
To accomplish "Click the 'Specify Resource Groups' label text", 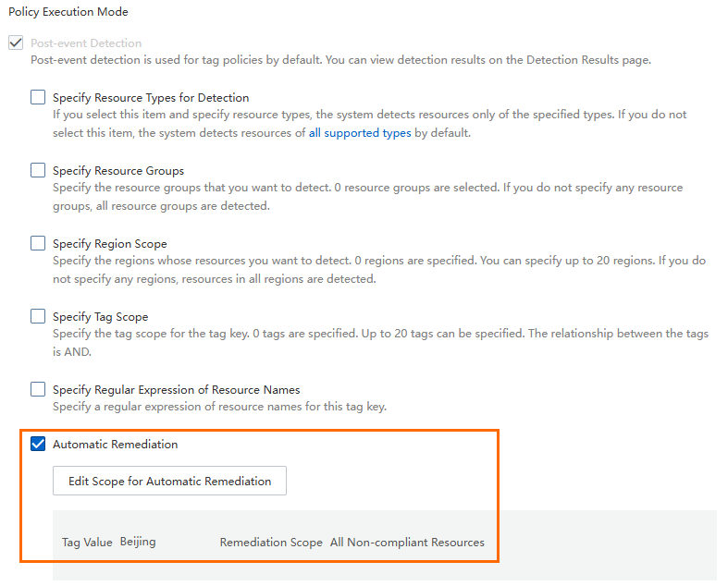I will click(118, 170).
